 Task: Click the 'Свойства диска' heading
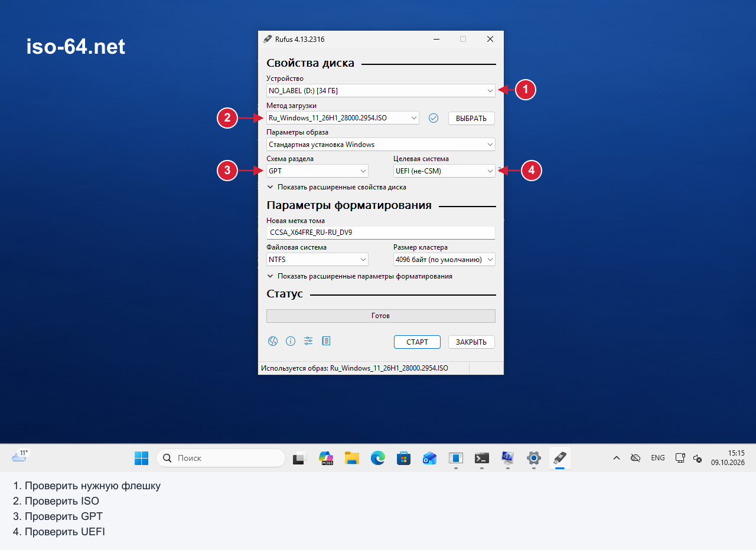pyautogui.click(x=310, y=63)
